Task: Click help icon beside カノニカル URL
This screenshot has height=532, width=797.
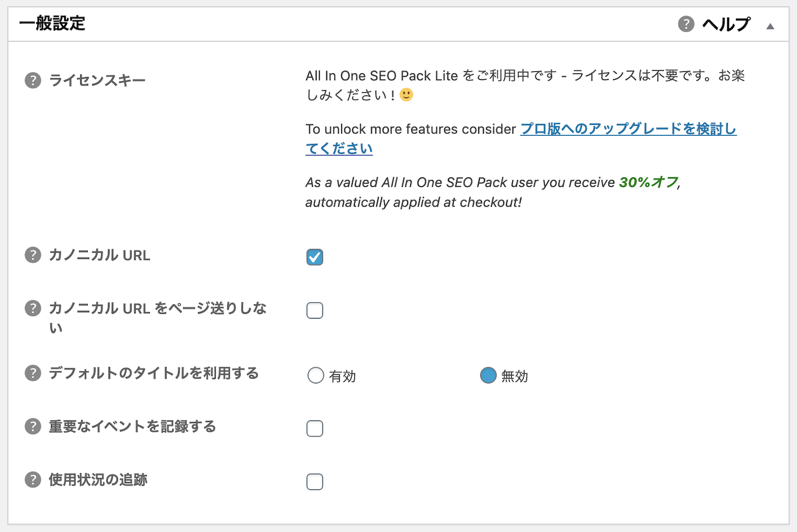Action: (x=33, y=255)
